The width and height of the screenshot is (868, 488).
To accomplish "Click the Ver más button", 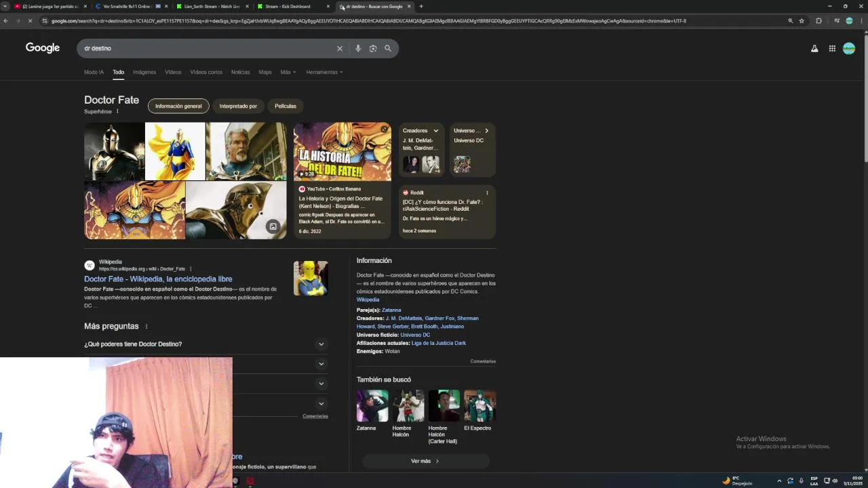I will 425,461.
